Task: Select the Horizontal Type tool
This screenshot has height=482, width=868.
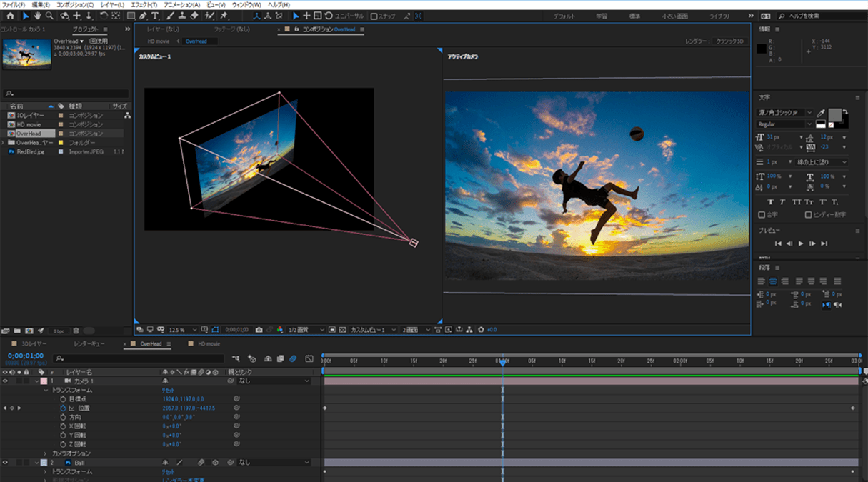Action: 155,16
